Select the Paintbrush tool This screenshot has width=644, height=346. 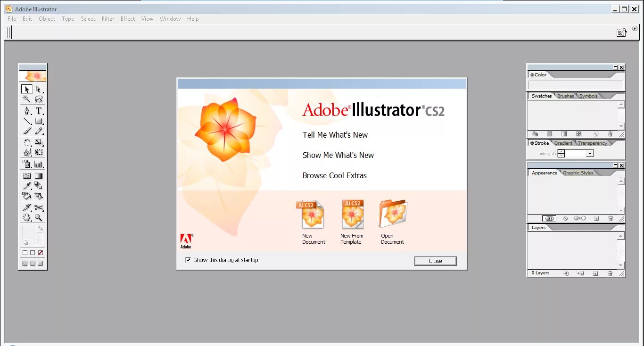click(27, 131)
